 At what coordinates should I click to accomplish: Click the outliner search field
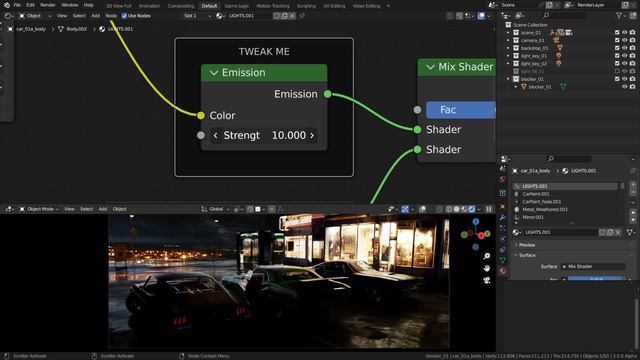click(x=564, y=16)
